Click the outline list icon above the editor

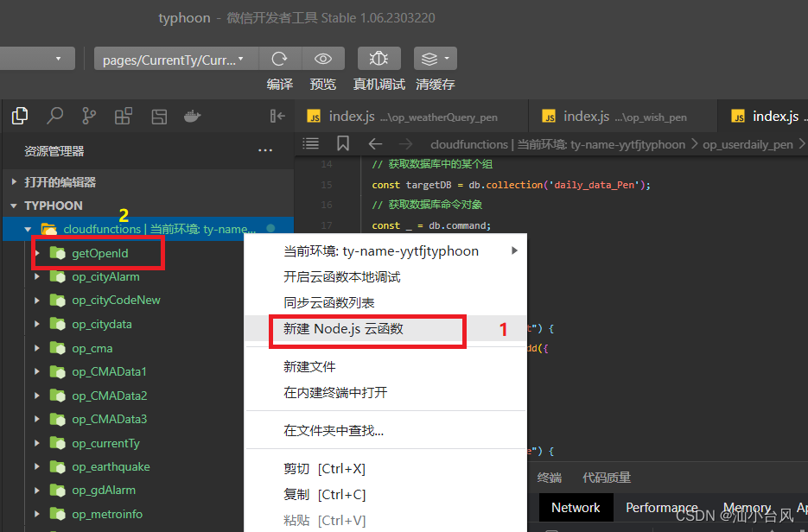coord(310,143)
